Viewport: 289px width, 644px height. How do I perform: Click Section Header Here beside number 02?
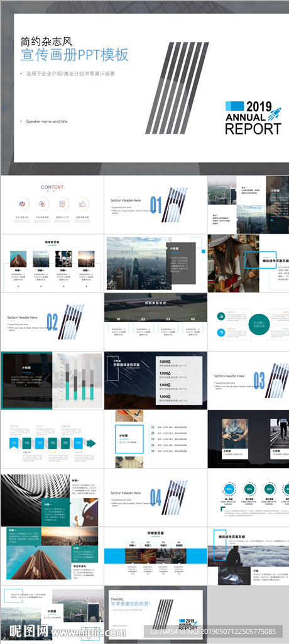pyautogui.click(x=22, y=318)
